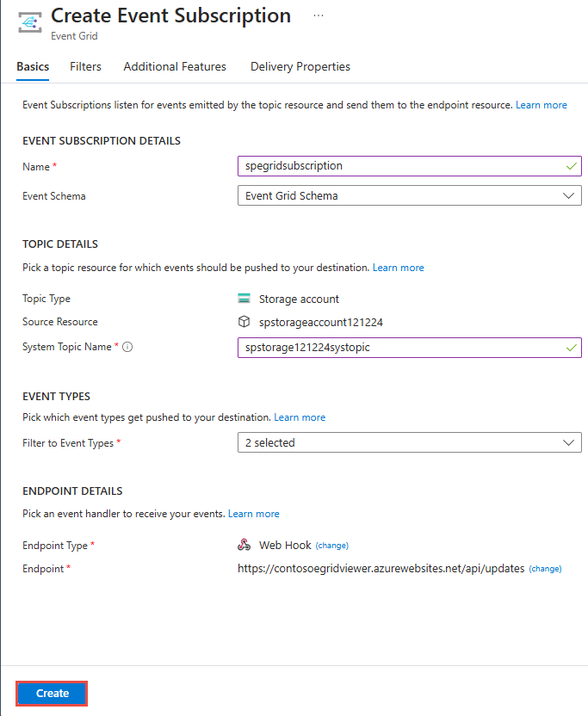Click the Storage account topic type icon
588x716 pixels.
(x=245, y=298)
